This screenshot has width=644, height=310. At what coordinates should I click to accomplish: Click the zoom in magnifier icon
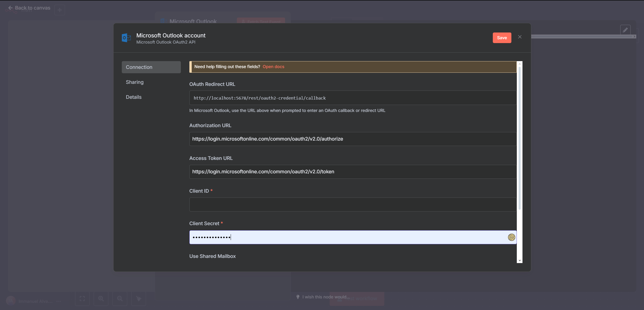(101, 299)
